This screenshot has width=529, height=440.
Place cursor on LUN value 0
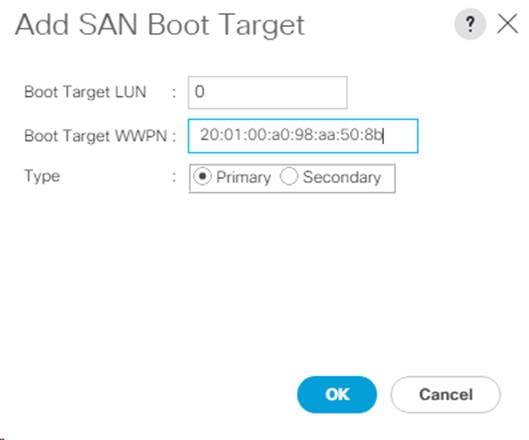[199, 92]
